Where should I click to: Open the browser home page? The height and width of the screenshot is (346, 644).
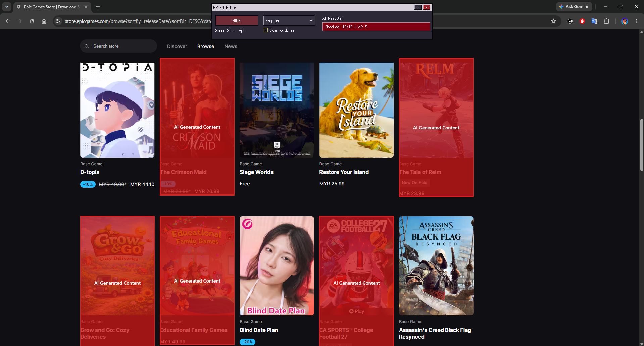click(x=44, y=21)
